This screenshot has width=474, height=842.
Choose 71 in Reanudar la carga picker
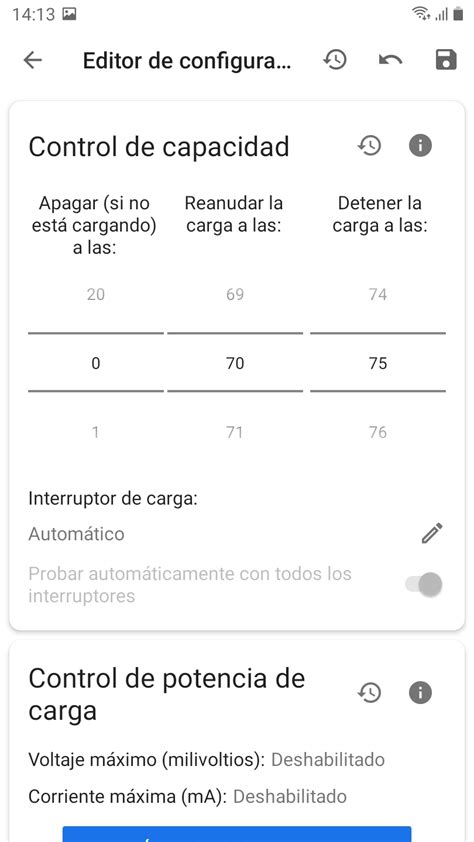coord(235,432)
